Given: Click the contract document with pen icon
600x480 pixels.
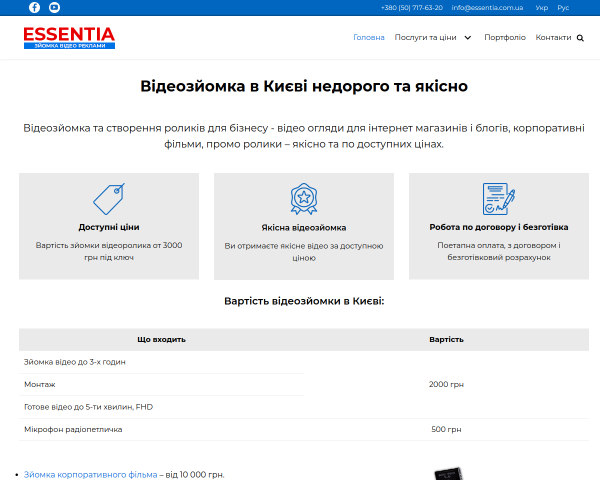Looking at the screenshot, I should click(499, 199).
